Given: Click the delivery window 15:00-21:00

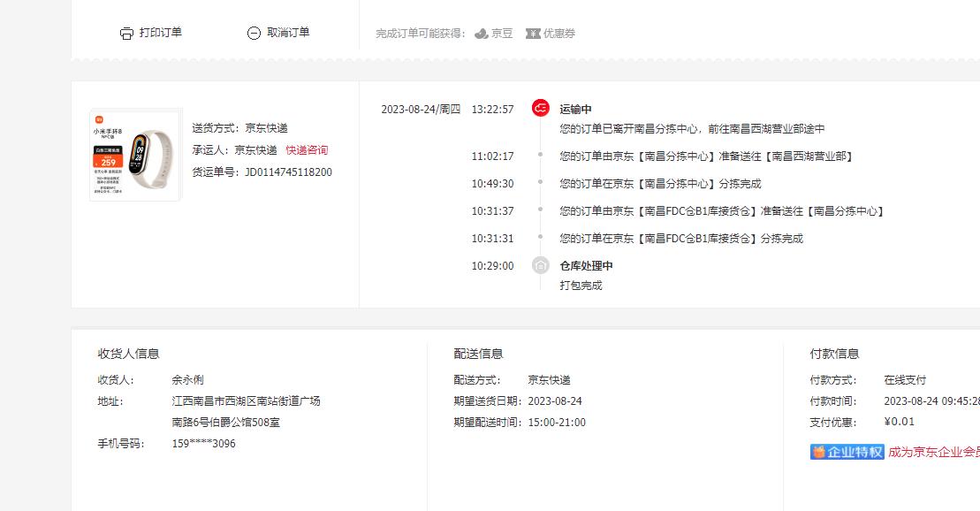Looking at the screenshot, I should coord(557,423).
